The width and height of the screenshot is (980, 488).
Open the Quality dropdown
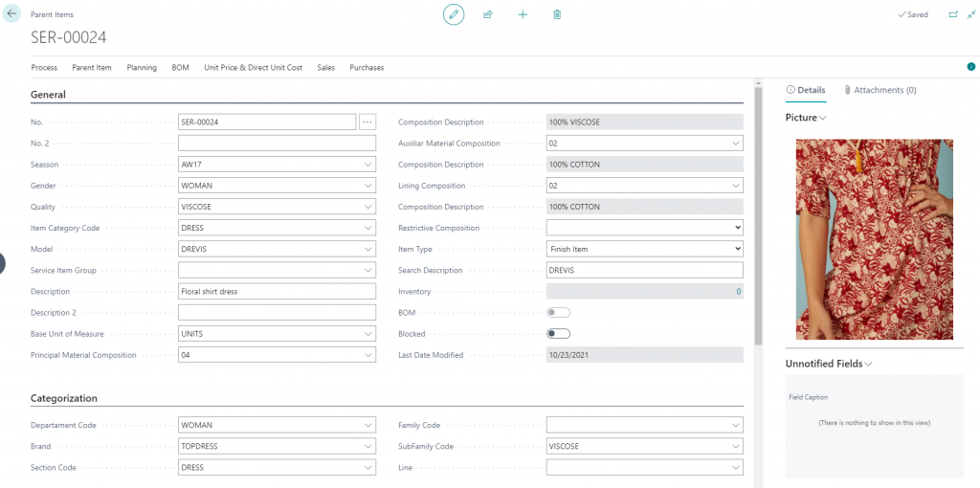click(x=367, y=207)
